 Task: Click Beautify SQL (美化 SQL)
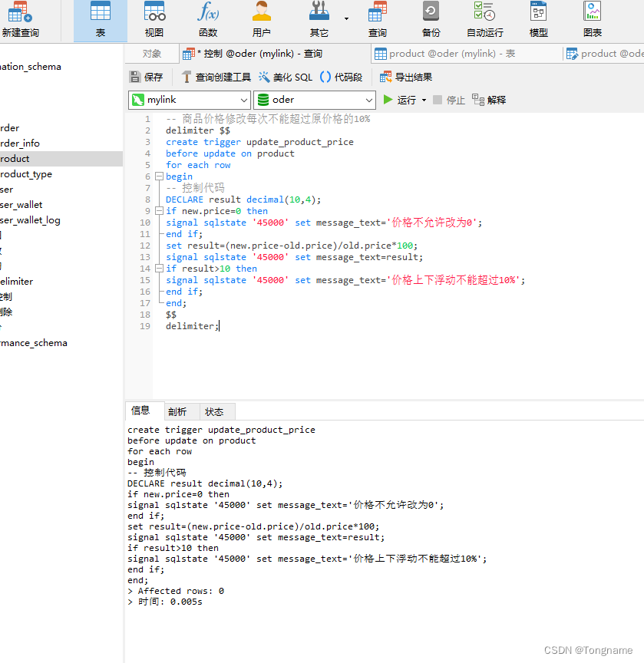[286, 77]
